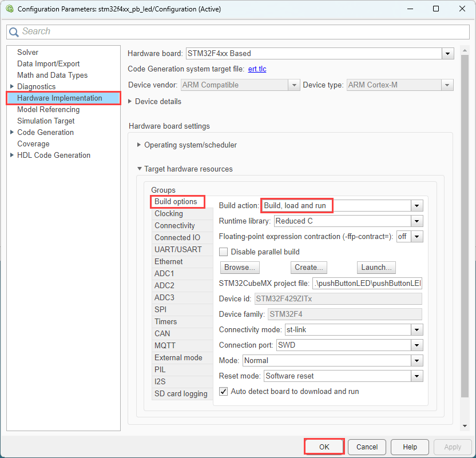The height and width of the screenshot is (458, 476).
Task: Click the search magnifier icon
Action: click(14, 32)
